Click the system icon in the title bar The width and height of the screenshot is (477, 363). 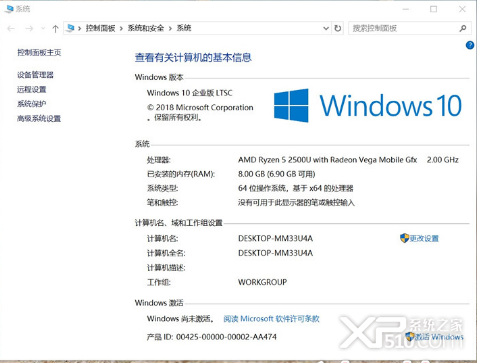pyautogui.click(x=9, y=9)
